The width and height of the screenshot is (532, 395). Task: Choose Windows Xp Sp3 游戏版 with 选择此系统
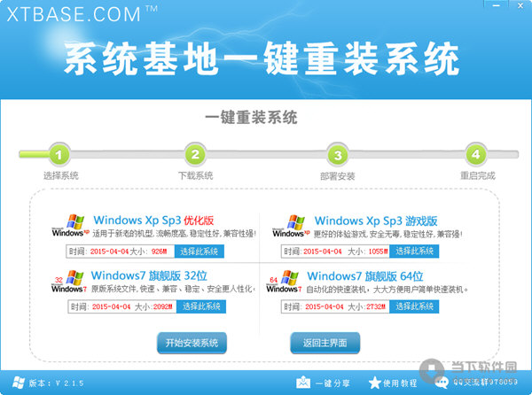(422, 252)
